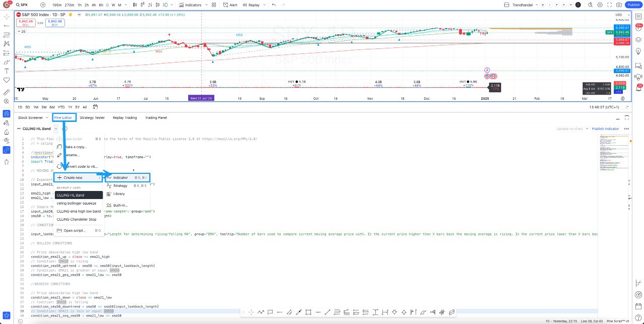Toggle hide all drawings eye icon
The image size is (644, 324).
[7, 140]
